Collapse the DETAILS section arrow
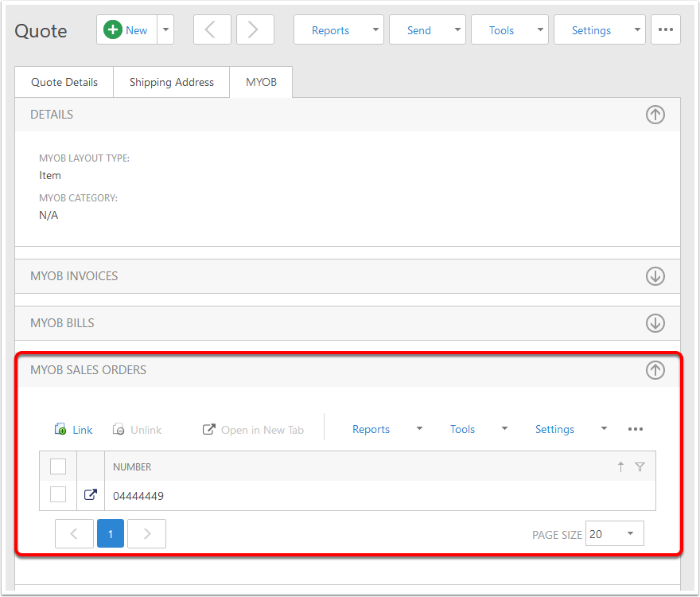This screenshot has height=597, width=700. coord(655,115)
